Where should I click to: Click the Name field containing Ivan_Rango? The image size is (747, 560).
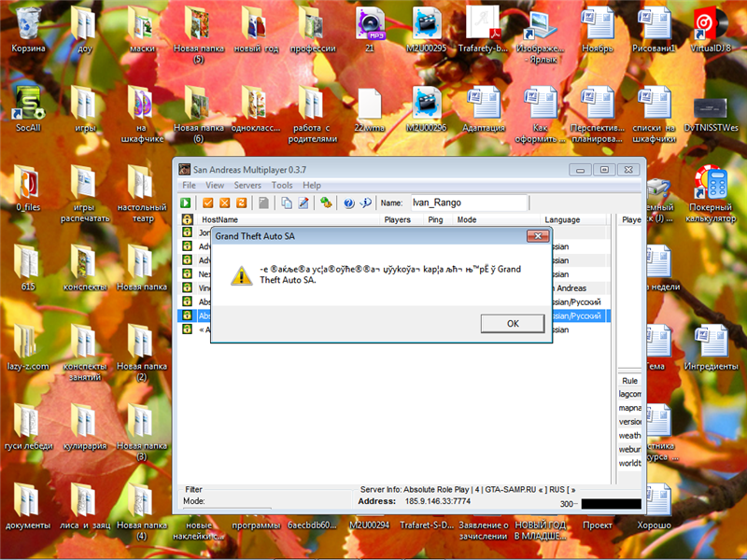[x=469, y=203]
